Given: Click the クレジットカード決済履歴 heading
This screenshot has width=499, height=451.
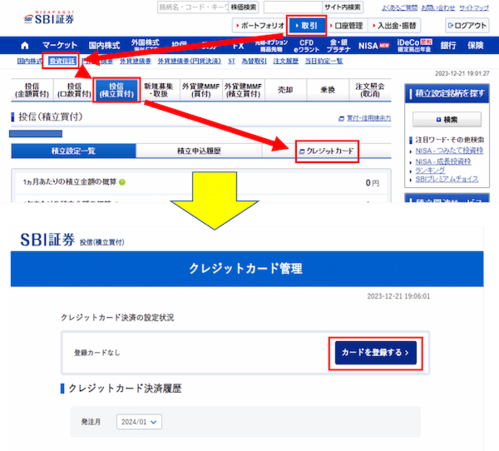Looking at the screenshot, I should [x=125, y=388].
